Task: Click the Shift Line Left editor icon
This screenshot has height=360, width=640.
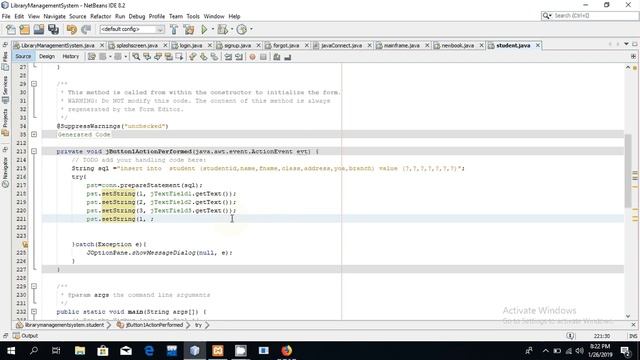Action: (x=228, y=57)
